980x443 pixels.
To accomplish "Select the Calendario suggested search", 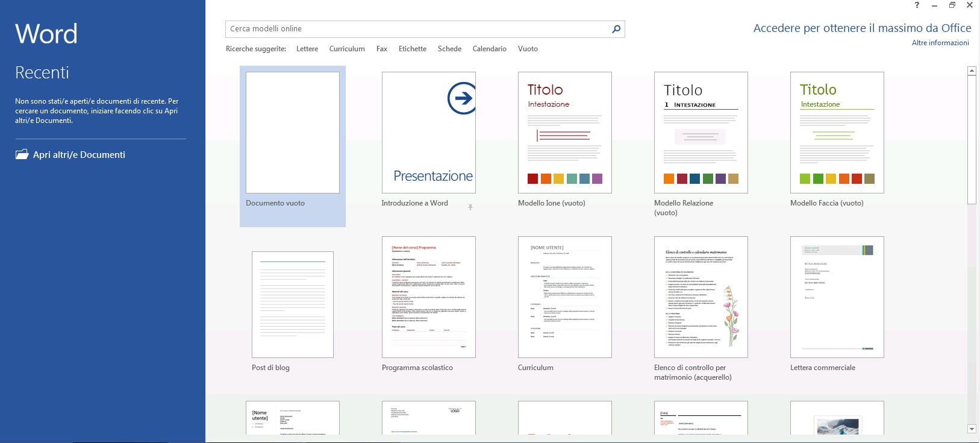I will pos(489,49).
